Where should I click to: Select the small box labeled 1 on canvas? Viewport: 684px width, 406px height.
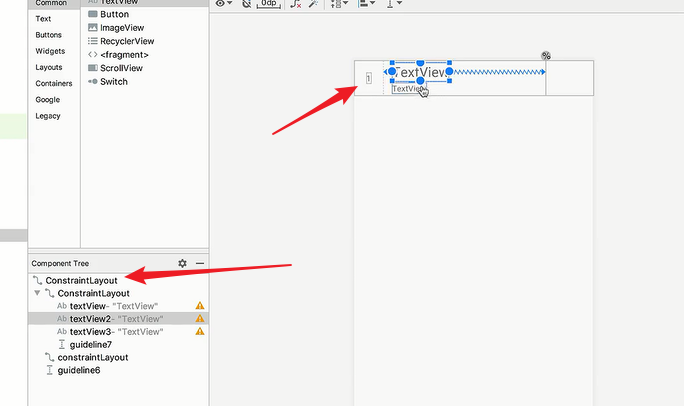click(369, 78)
